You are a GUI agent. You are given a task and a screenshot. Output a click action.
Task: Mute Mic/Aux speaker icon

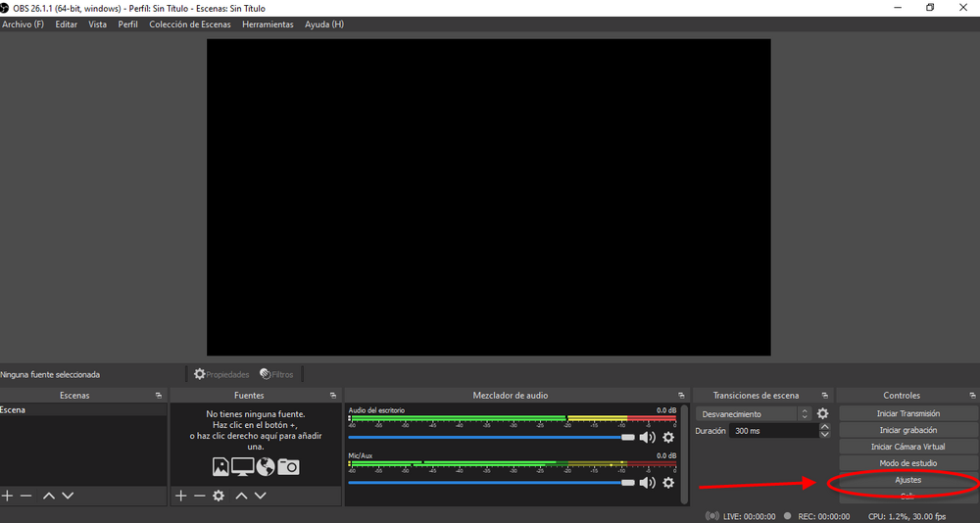click(x=647, y=483)
